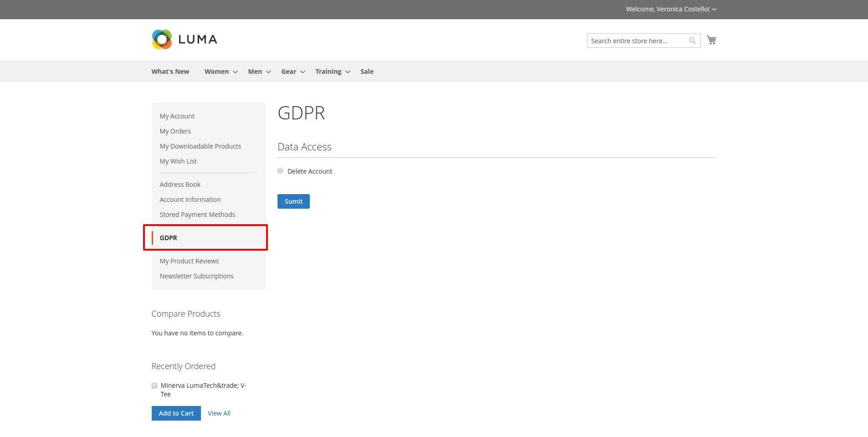Viewport: 868px width, 437px height.
Task: Open Stored Payment Methods link
Action: pyautogui.click(x=197, y=215)
